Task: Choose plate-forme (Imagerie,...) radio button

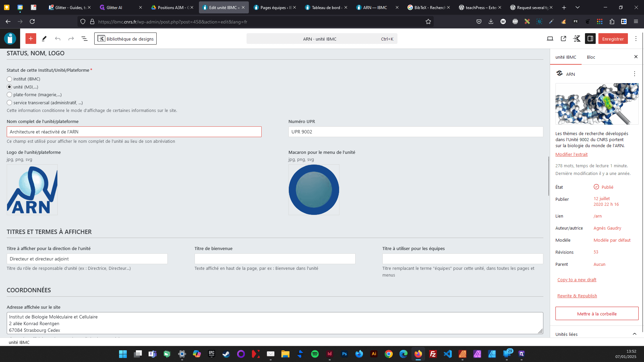Action: [x=9, y=95]
